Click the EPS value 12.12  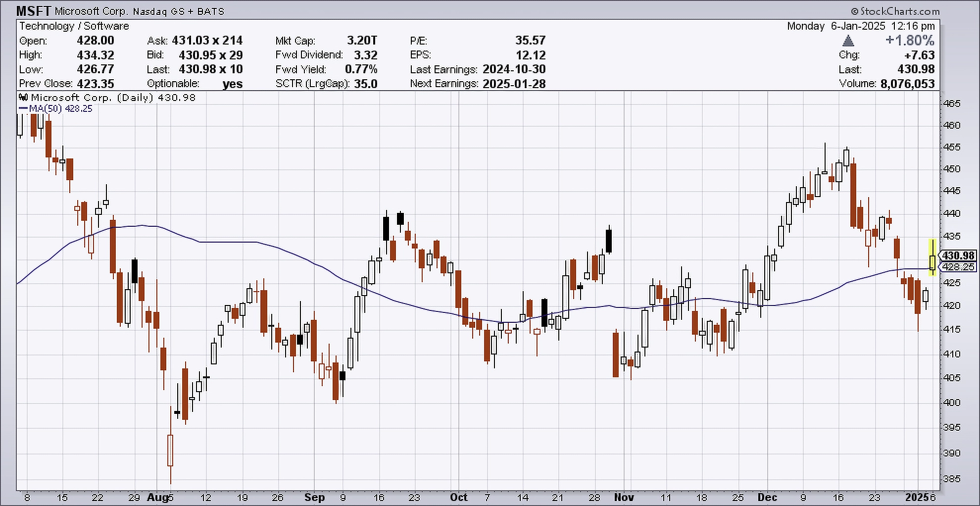click(x=531, y=55)
